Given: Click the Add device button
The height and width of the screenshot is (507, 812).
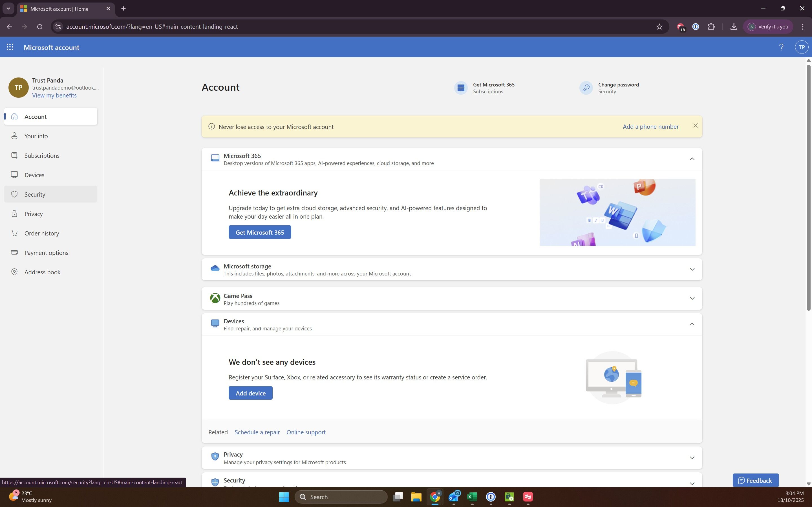Looking at the screenshot, I should (x=250, y=393).
